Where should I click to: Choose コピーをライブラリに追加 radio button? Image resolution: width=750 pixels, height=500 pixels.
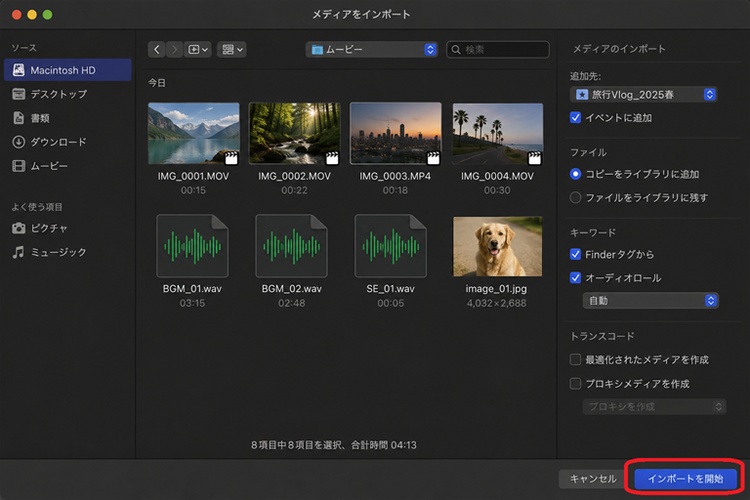[x=575, y=174]
